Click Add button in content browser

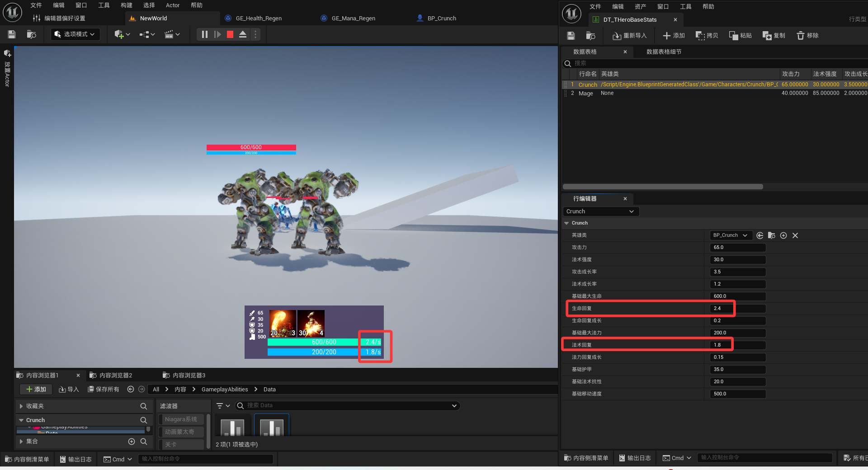pyautogui.click(x=36, y=390)
